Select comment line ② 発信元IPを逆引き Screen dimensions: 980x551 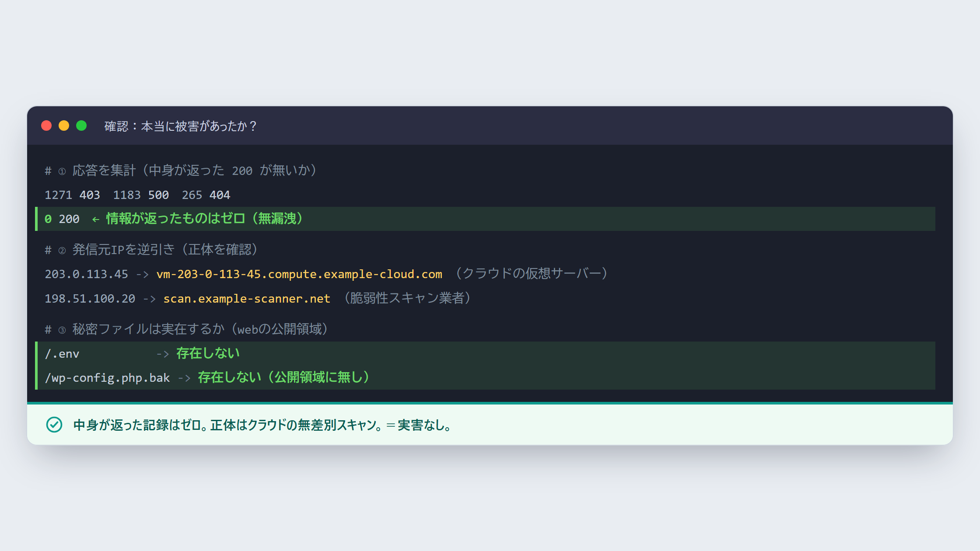click(x=151, y=250)
